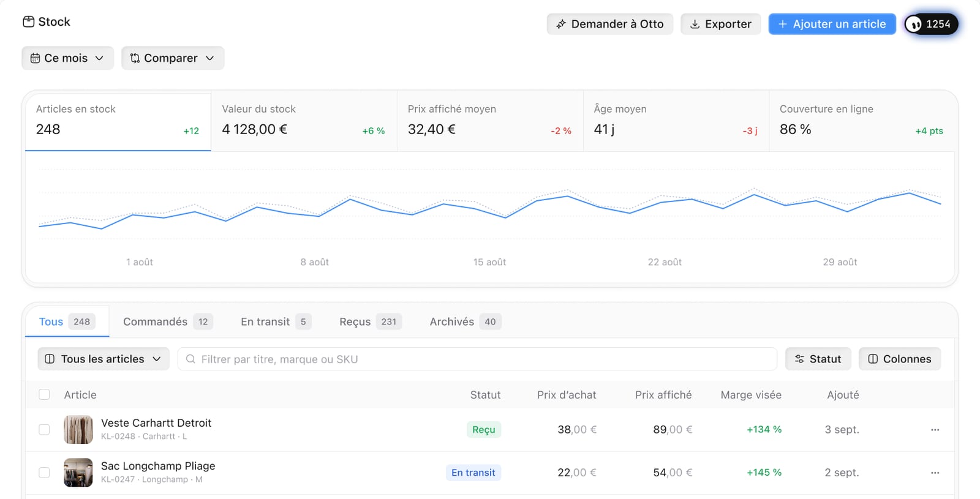Click the calendar icon on Ce mois

pyautogui.click(x=36, y=58)
